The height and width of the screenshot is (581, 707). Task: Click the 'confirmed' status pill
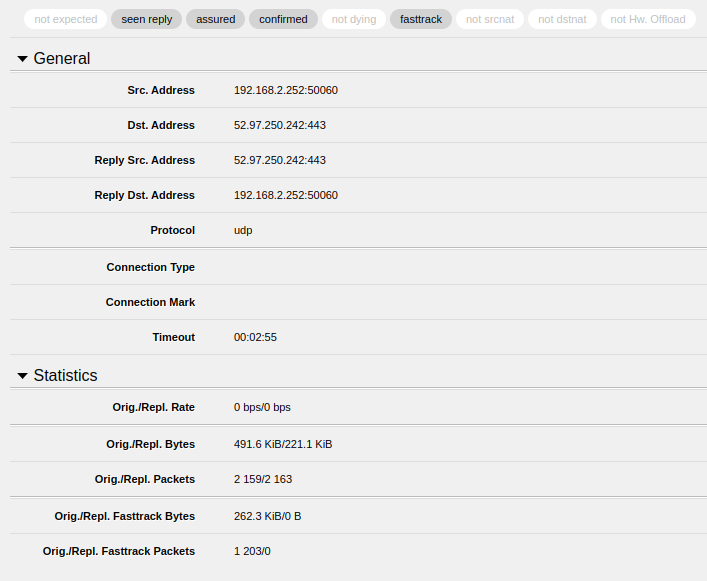pyautogui.click(x=283, y=19)
